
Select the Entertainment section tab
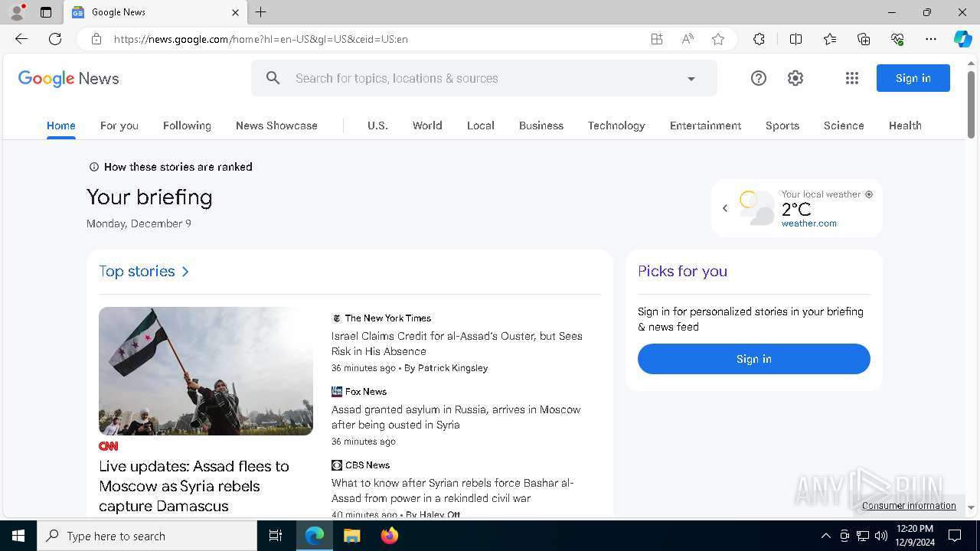[705, 126]
